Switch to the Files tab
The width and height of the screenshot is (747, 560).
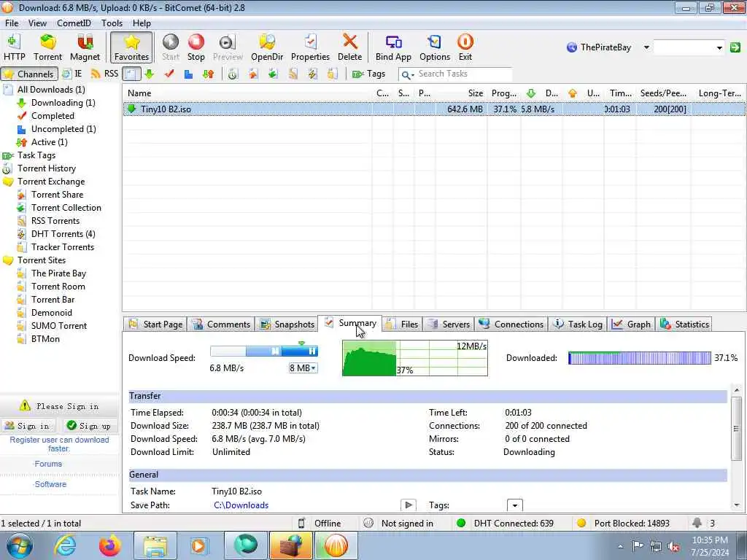403,324
